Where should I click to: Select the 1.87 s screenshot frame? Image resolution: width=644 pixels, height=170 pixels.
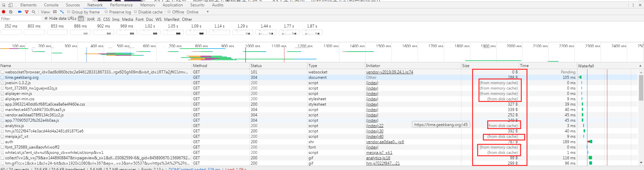312,32
